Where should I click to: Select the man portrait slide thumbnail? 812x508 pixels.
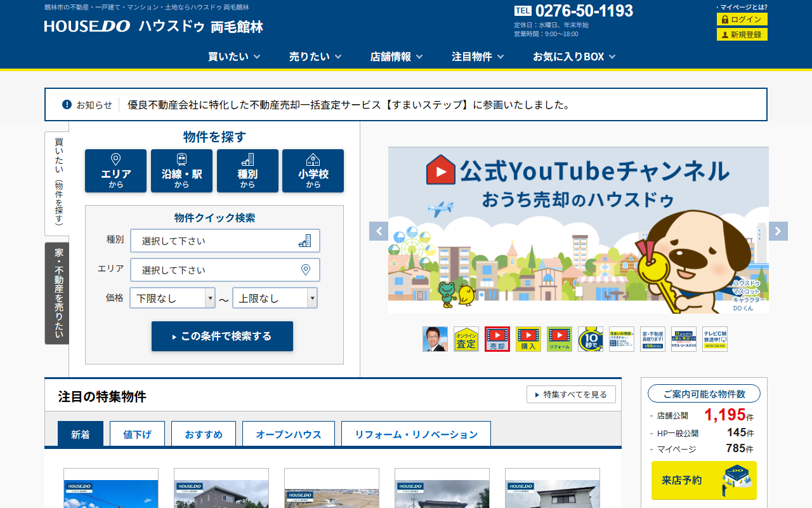(x=435, y=339)
